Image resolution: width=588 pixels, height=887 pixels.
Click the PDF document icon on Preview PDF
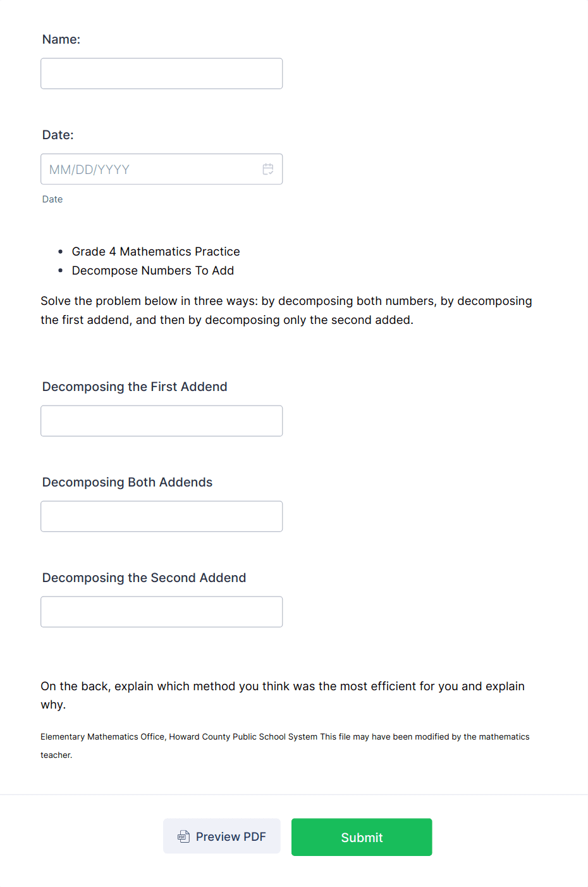(183, 836)
